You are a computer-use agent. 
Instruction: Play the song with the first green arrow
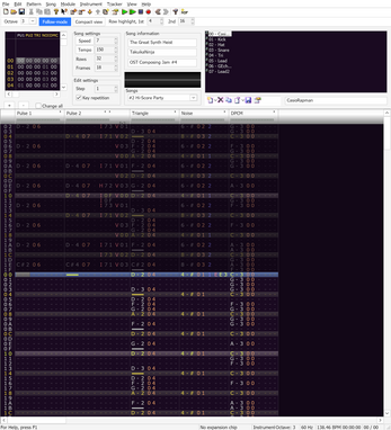coord(124,12)
